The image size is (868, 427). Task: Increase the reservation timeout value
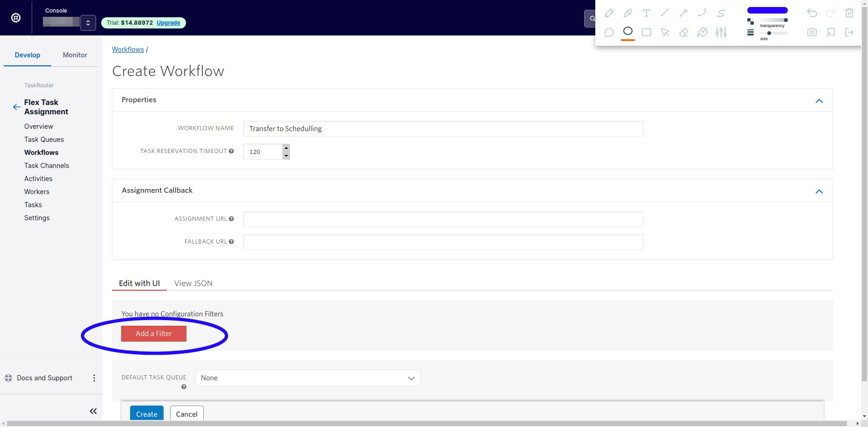pyautogui.click(x=286, y=148)
